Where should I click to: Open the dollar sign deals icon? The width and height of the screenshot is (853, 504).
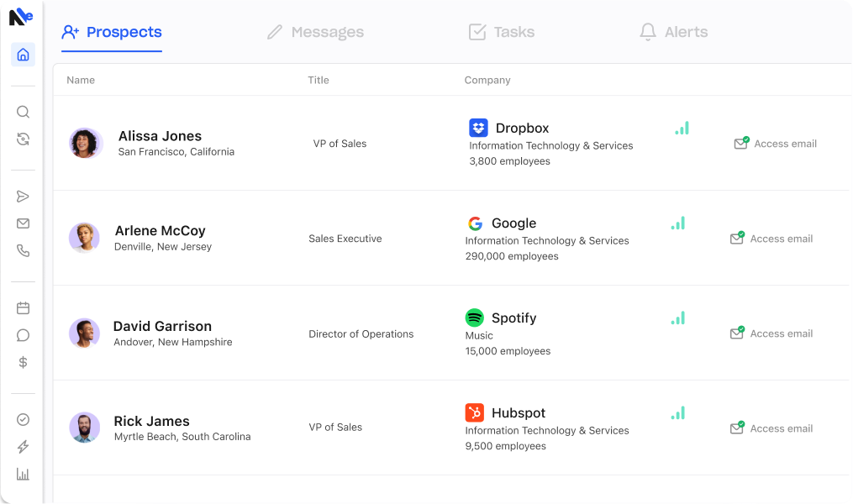[23, 362]
